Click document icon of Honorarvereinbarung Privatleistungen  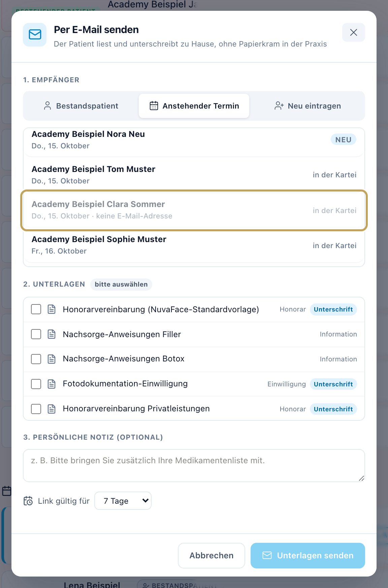pyautogui.click(x=52, y=409)
